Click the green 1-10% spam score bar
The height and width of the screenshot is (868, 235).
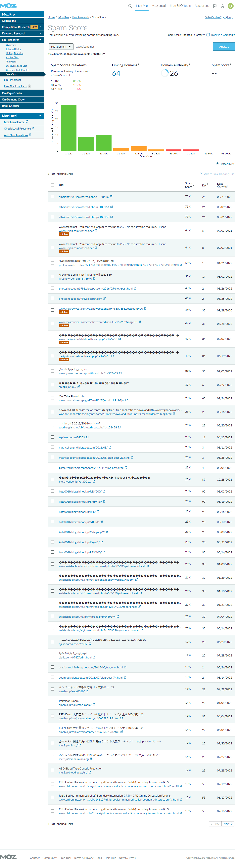pos(69,128)
